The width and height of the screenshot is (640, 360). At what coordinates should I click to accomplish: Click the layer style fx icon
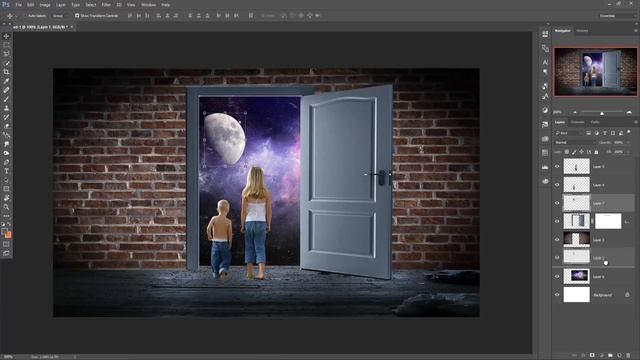tap(583, 356)
